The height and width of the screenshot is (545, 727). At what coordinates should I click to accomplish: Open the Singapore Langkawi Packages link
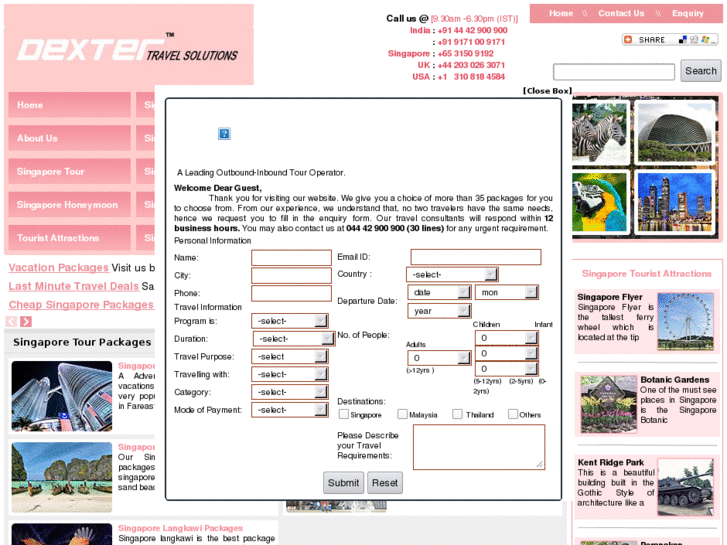click(180, 528)
